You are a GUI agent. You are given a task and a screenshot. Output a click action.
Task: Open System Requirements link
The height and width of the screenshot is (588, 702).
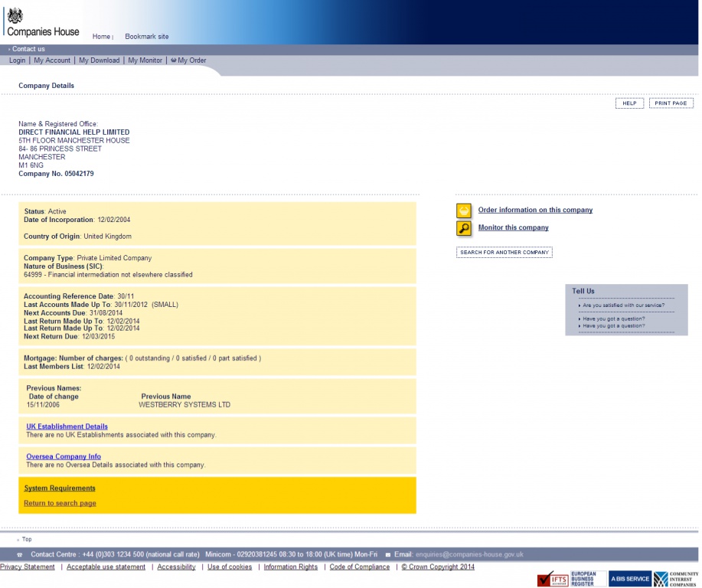(x=60, y=488)
